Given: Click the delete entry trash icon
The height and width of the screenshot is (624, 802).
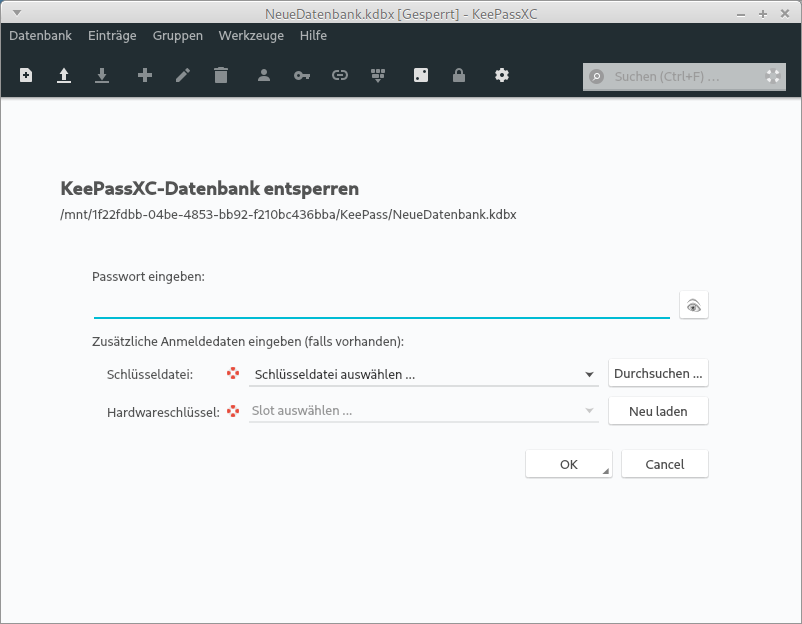Looking at the screenshot, I should click(221, 75).
